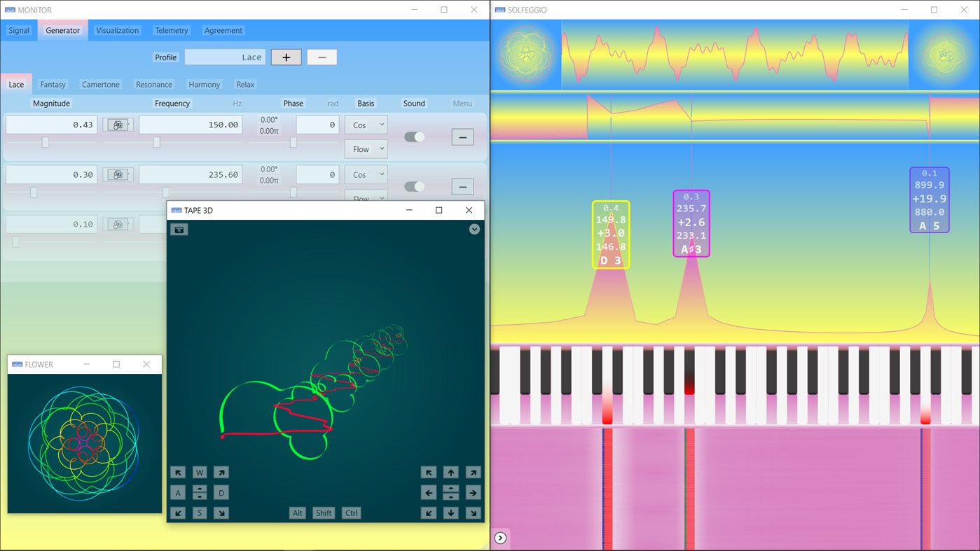Click the piano icon in the 0.10 magnitude row

[118, 223]
